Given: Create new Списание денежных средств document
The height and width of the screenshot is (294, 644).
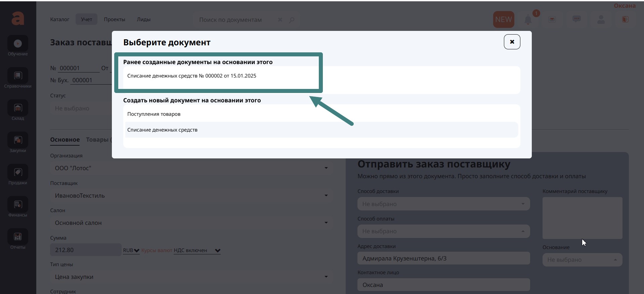Looking at the screenshot, I should coord(162,130).
